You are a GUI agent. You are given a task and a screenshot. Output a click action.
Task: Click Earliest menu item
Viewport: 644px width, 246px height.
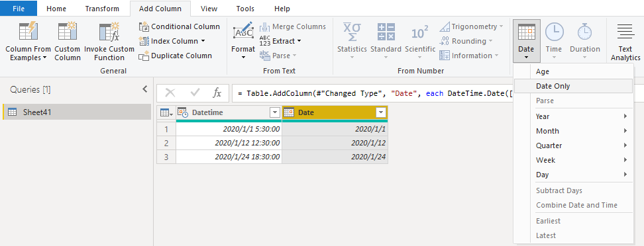[573, 221]
